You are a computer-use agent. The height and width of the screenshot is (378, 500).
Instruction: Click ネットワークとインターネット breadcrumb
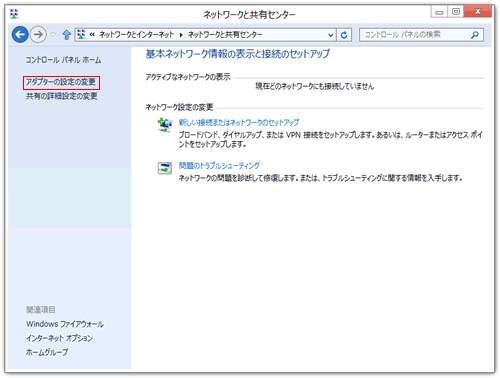137,35
